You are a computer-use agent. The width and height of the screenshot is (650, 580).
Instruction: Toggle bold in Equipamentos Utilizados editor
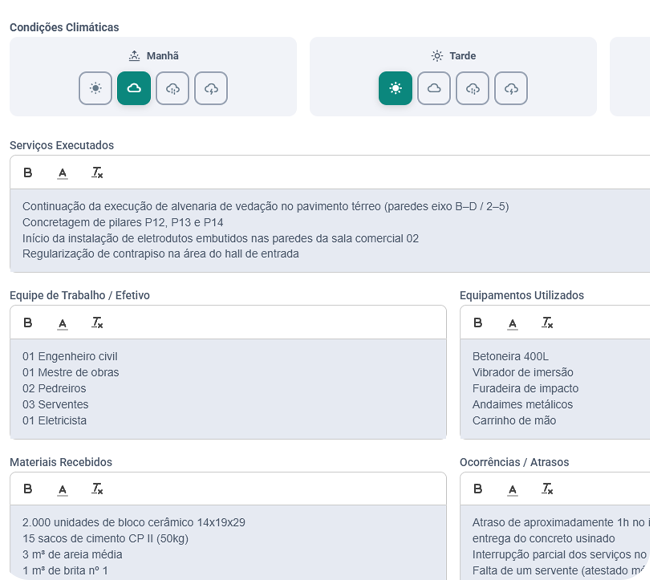[x=478, y=323]
